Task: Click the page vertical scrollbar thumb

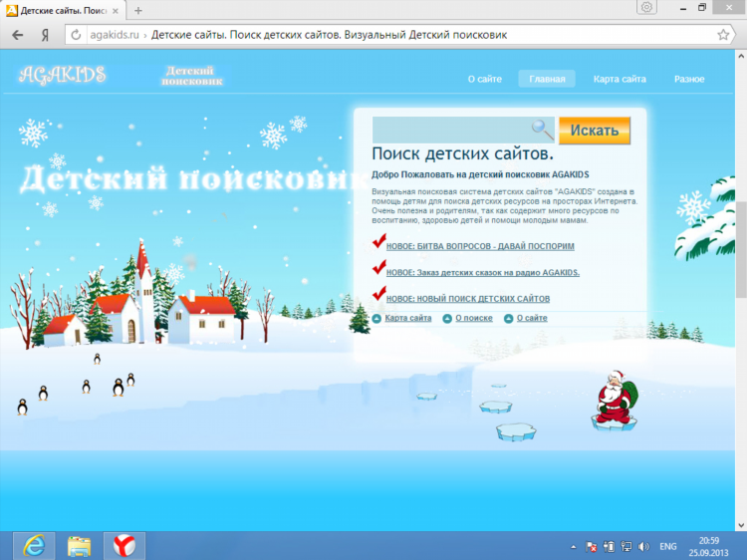Action: click(741, 249)
